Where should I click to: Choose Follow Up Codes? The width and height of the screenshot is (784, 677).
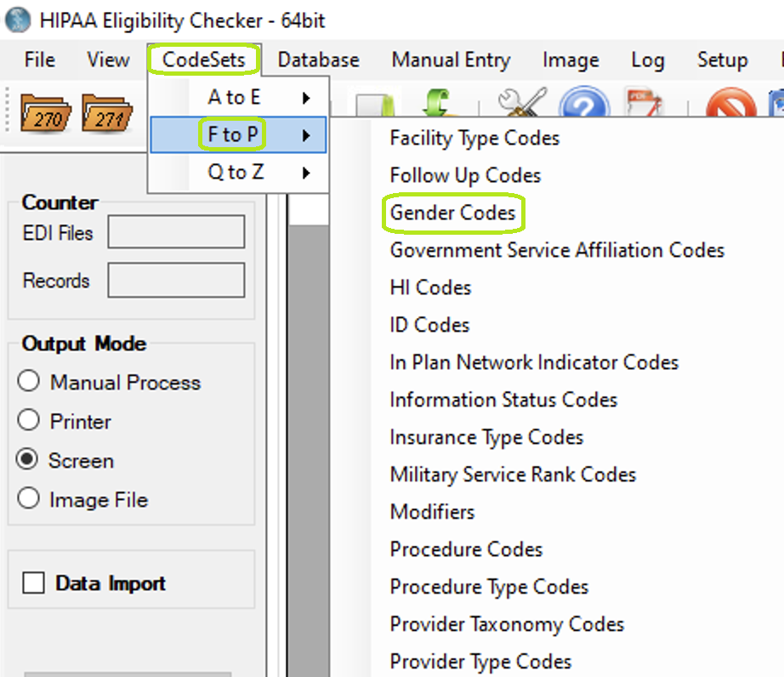pos(465,175)
